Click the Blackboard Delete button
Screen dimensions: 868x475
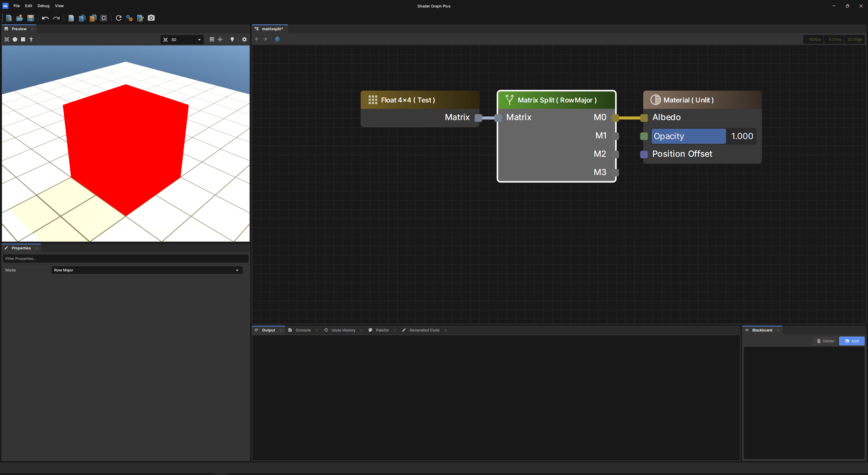(825, 341)
